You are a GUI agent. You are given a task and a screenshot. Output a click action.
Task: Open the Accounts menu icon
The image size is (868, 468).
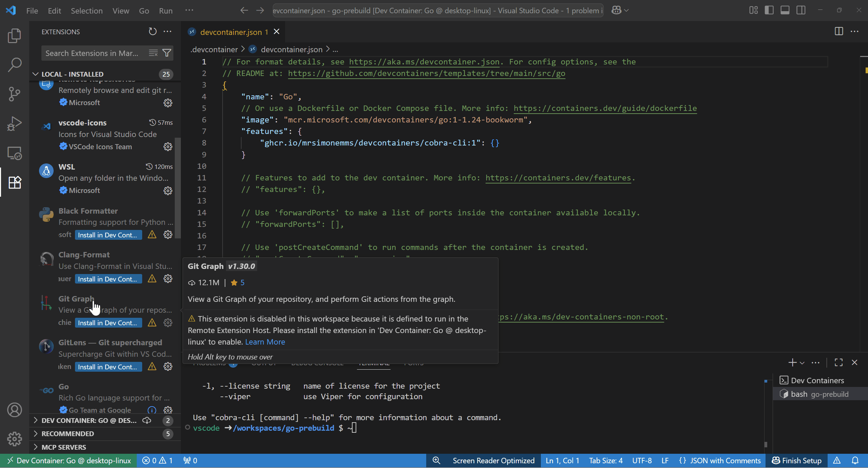click(x=14, y=410)
